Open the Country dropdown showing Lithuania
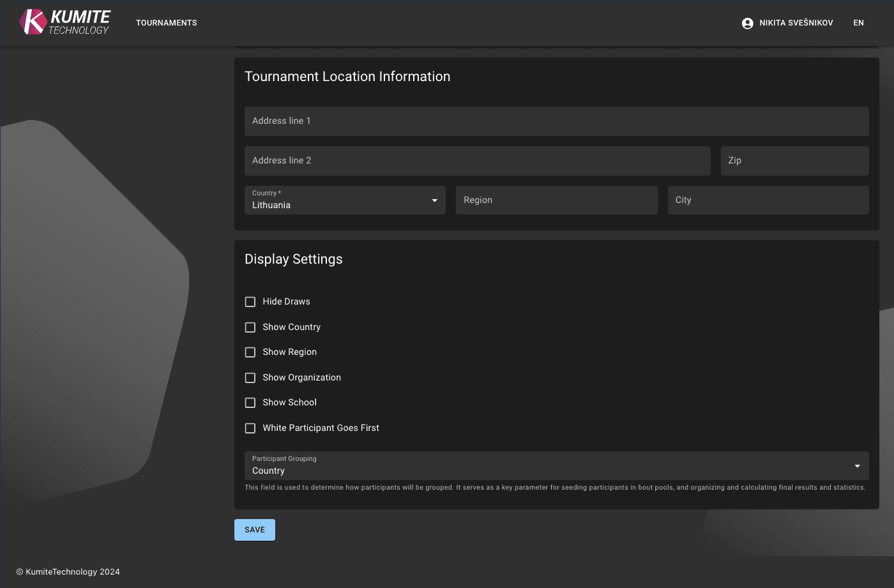This screenshot has width=894, height=588. (x=345, y=200)
